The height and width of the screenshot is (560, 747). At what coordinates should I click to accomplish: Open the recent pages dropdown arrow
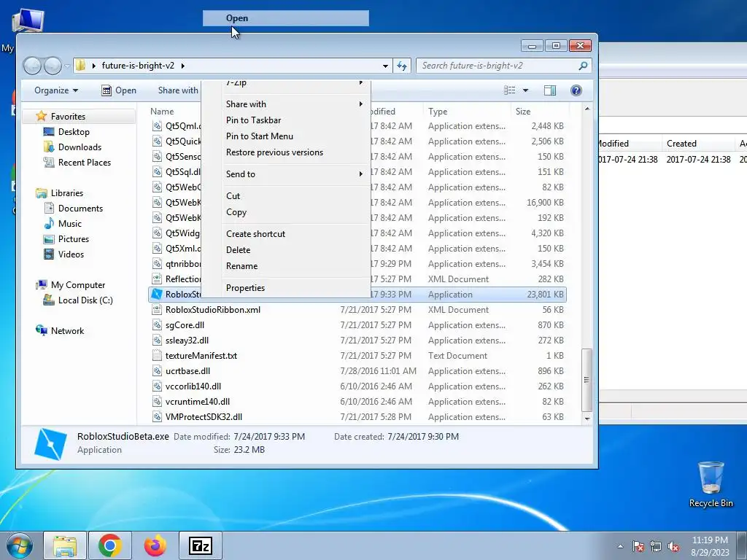[67, 66]
